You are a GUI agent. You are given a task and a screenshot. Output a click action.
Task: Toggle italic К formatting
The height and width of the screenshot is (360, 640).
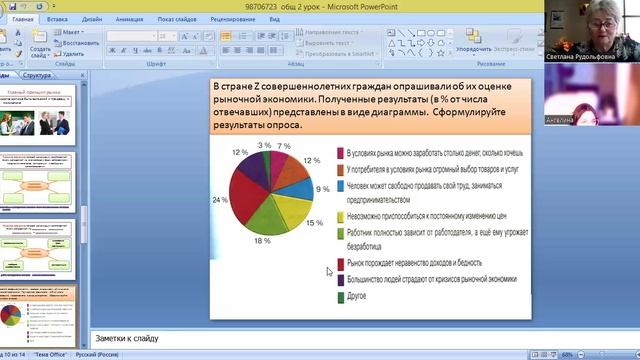coord(124,51)
